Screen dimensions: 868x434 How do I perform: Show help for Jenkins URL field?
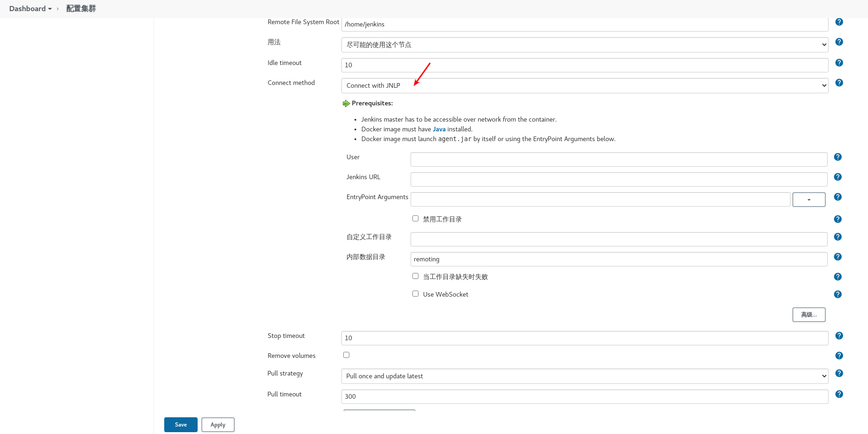tap(837, 177)
